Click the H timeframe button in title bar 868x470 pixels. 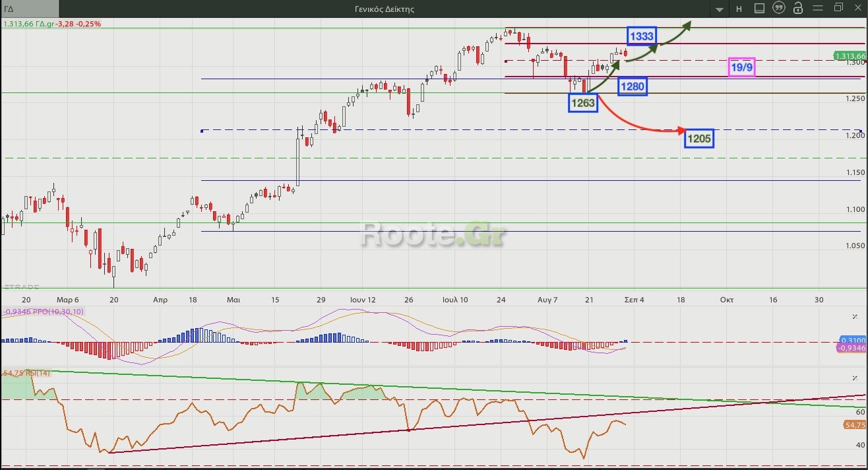coord(739,9)
